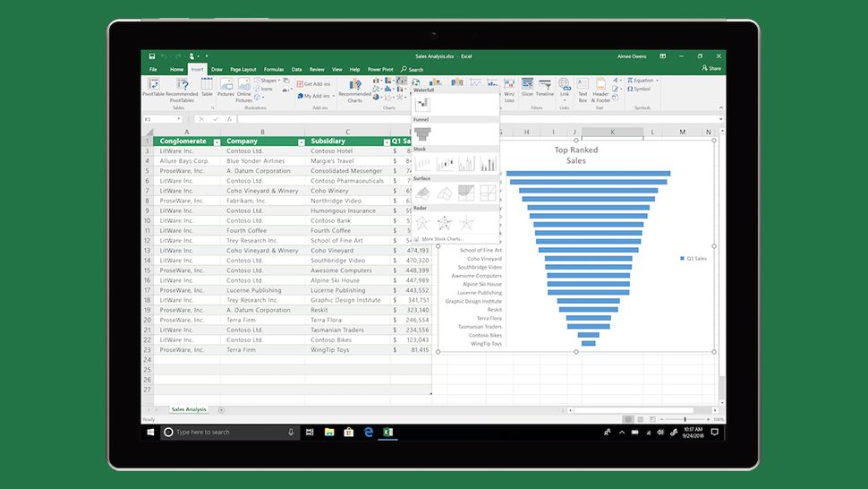Switch to the Power Pivot tab

pyautogui.click(x=380, y=69)
